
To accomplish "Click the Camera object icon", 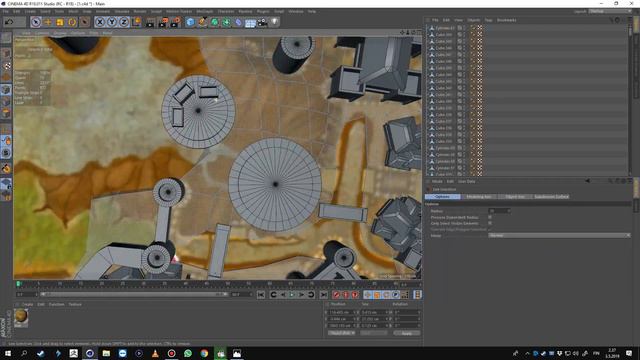I will click(262, 22).
